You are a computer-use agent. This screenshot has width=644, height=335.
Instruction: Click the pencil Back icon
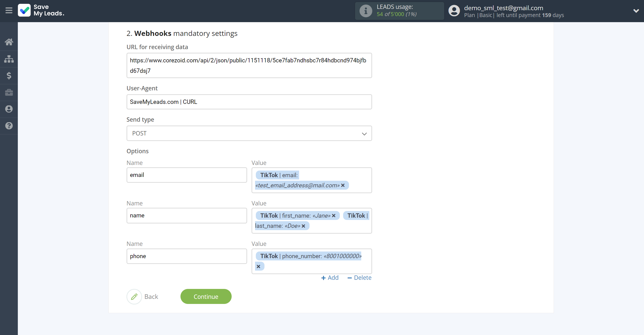(x=134, y=297)
